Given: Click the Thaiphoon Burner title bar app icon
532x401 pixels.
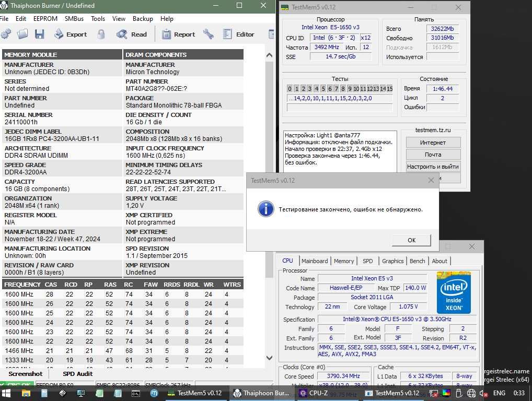Looking at the screenshot, I should coord(4,5).
